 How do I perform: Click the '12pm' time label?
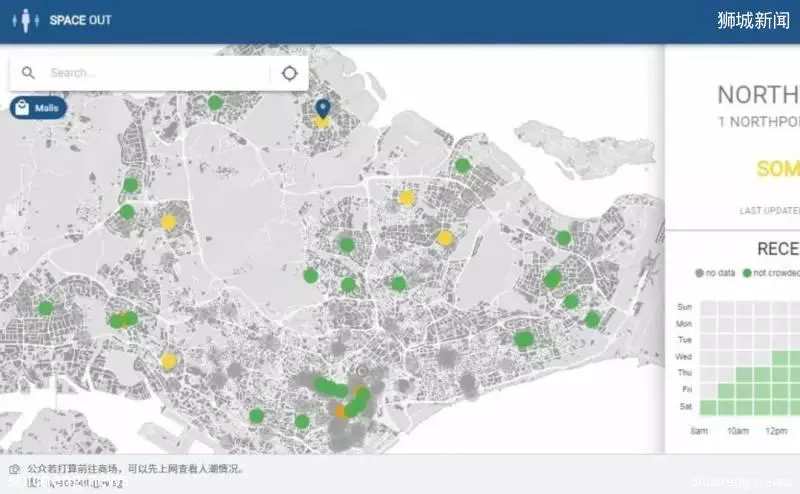click(x=776, y=431)
